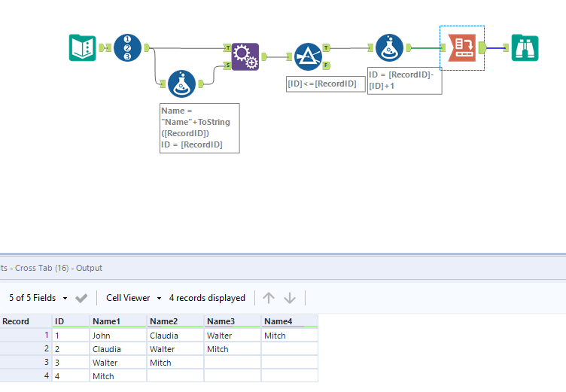Select the Name = "Name"+ToString annotation box
Image resolution: width=566 pixels, height=392 pixels.
(199, 128)
